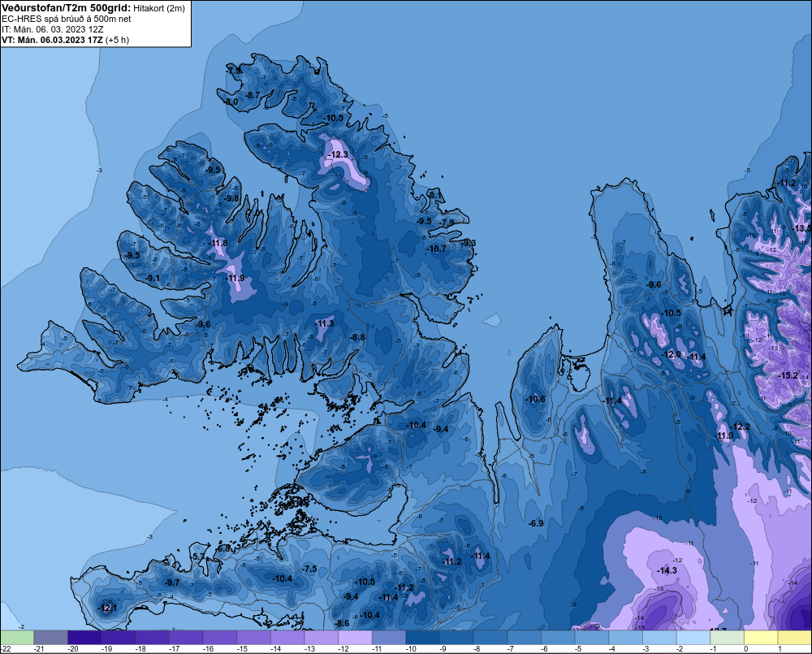Select the -8 label in the color legend
812x654 pixels.
point(478,649)
